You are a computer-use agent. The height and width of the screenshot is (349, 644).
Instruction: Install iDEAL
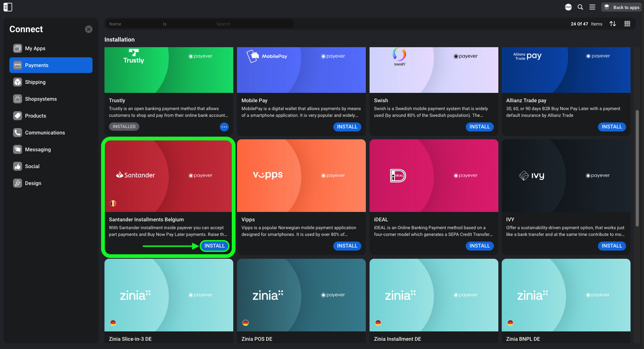(480, 246)
